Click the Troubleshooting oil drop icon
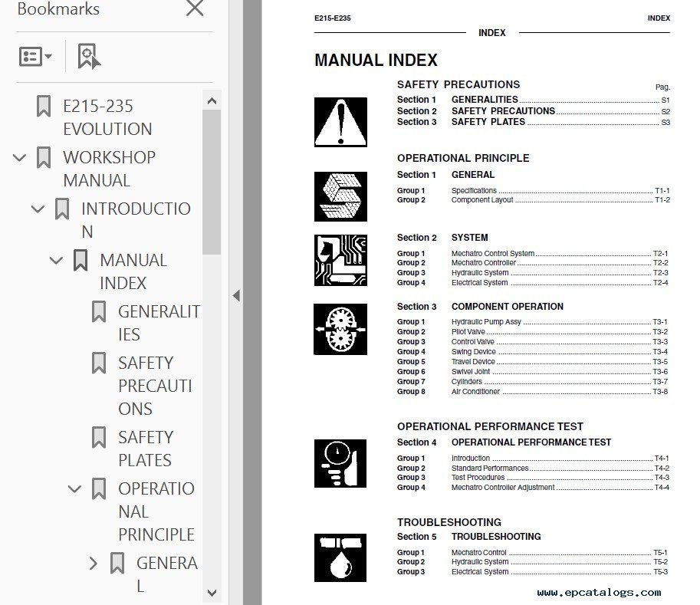This screenshot has height=605, width=700. point(340,557)
